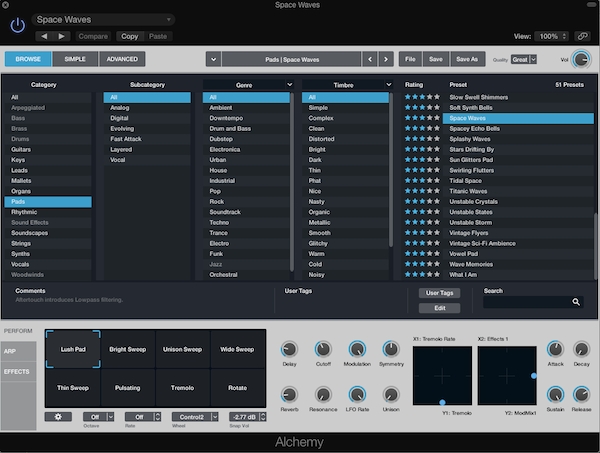
Task: Select the Tidal Space preset
Action: click(518, 181)
